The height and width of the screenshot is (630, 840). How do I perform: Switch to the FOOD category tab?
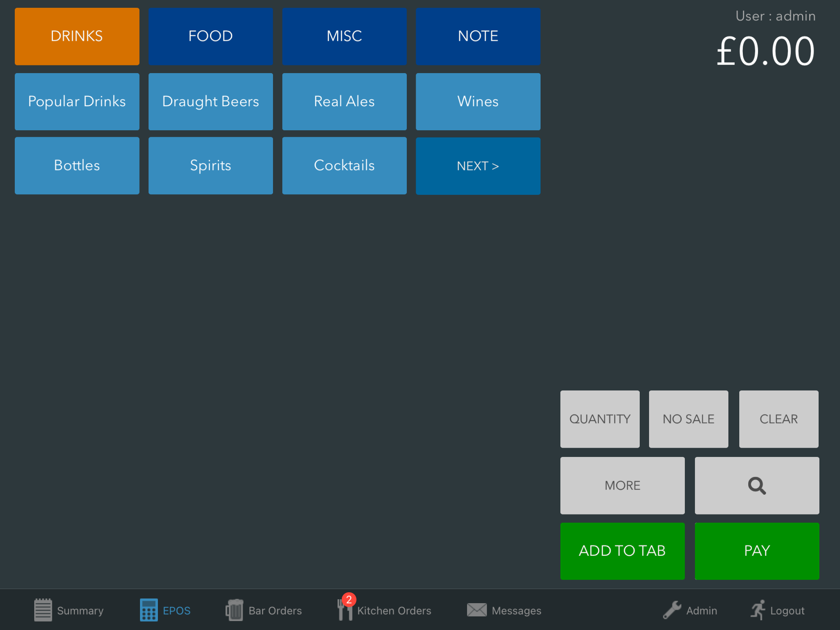[210, 36]
